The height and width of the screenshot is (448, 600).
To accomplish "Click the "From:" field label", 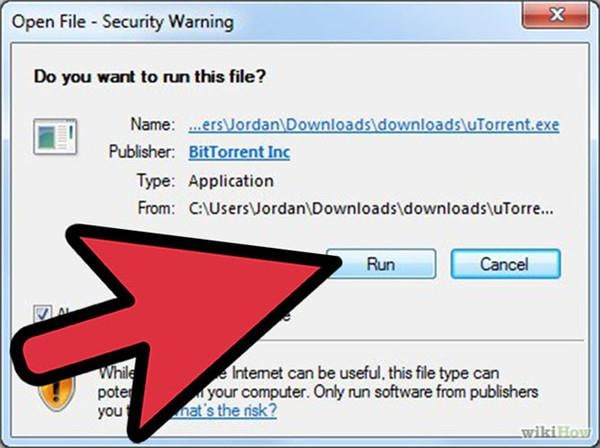I will pyautogui.click(x=156, y=209).
